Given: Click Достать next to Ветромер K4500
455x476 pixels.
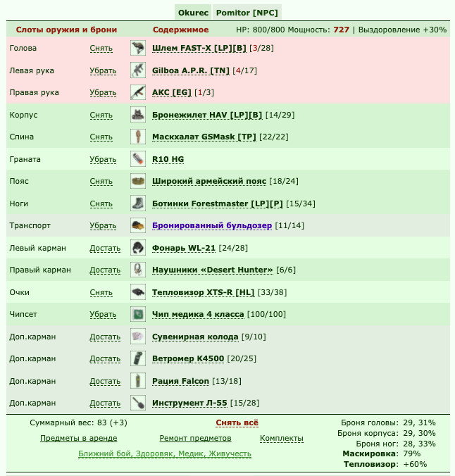Looking at the screenshot, I should [x=105, y=359].
